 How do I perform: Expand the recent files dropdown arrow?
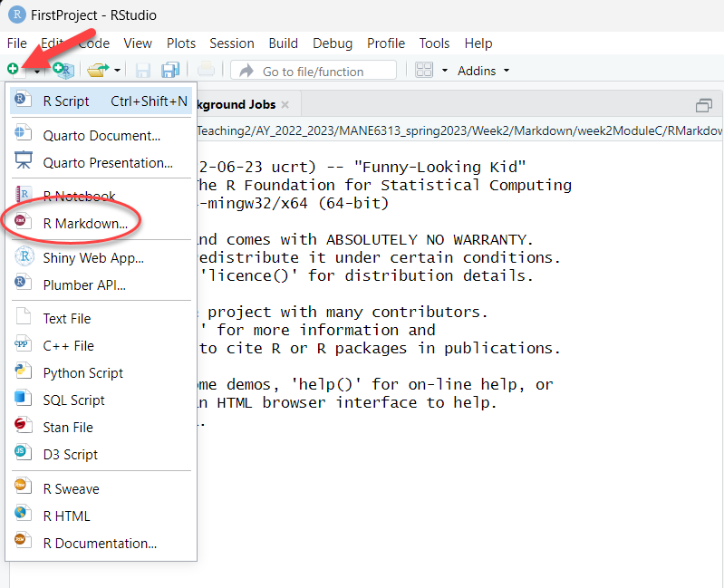click(x=117, y=71)
